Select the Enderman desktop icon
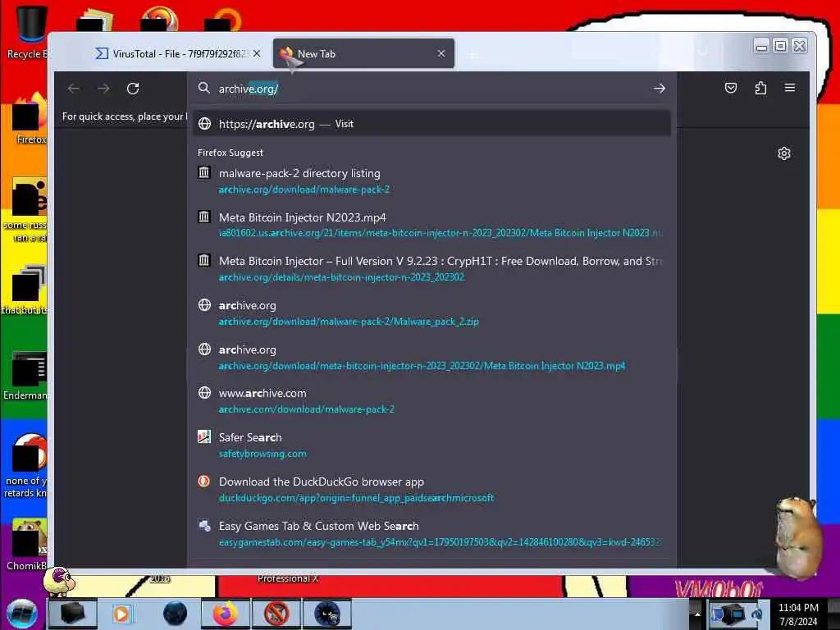The height and width of the screenshot is (630, 840). point(25,375)
